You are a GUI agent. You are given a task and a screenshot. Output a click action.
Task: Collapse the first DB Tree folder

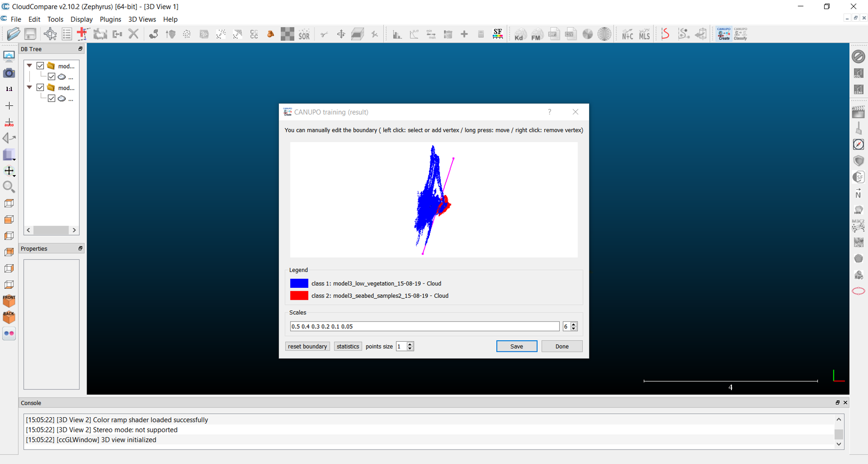(x=30, y=66)
